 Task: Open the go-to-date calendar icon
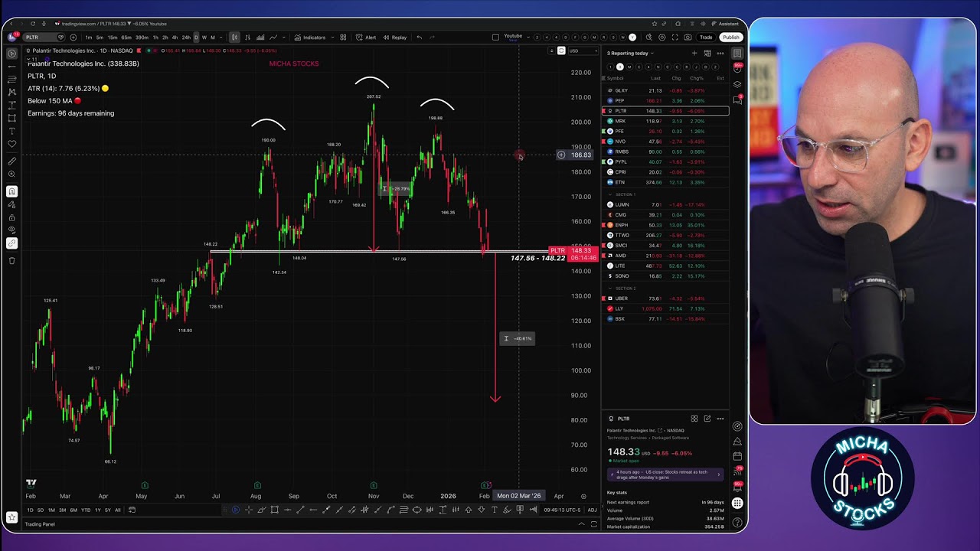coord(132,510)
